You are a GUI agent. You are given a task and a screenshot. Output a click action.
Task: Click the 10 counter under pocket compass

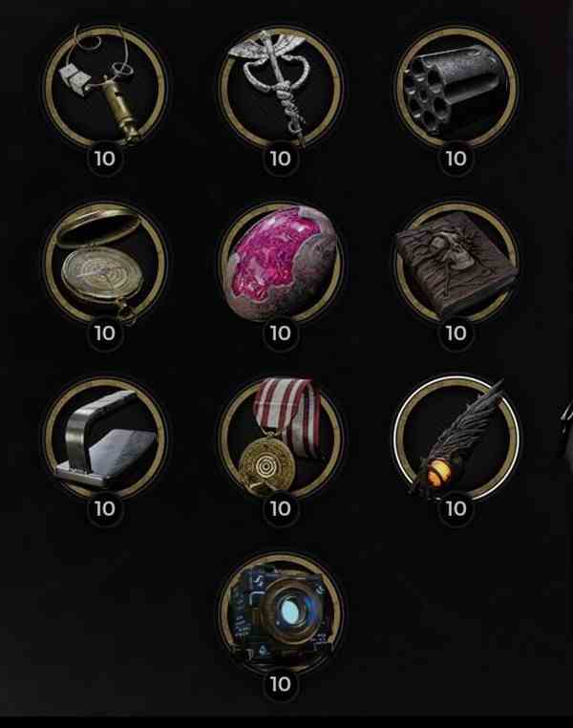105,333
